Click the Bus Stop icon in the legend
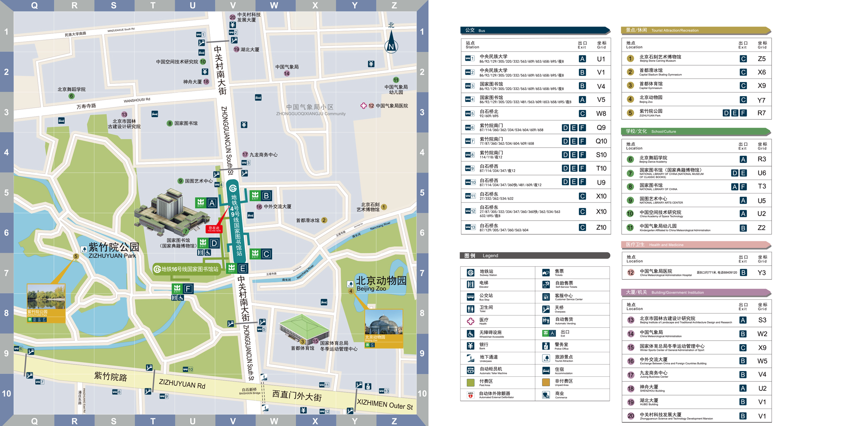Screen dimensions: 868x426 click(x=470, y=297)
